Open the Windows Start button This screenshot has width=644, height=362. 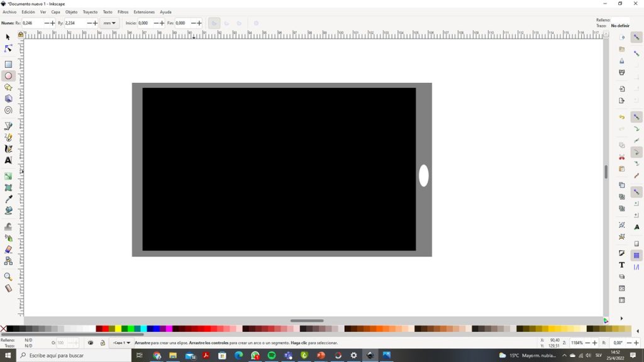tap(8, 356)
